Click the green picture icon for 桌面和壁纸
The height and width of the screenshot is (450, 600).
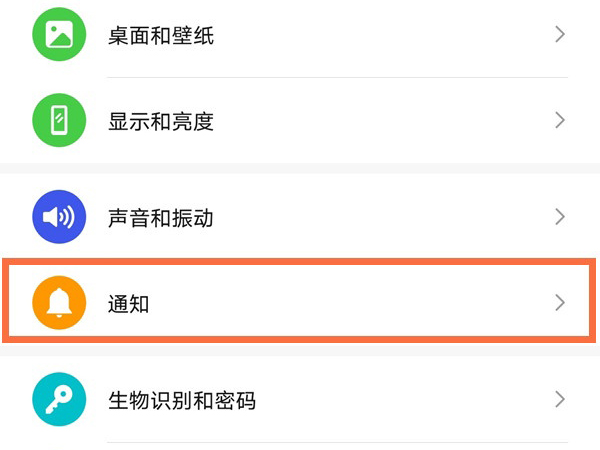(x=59, y=36)
